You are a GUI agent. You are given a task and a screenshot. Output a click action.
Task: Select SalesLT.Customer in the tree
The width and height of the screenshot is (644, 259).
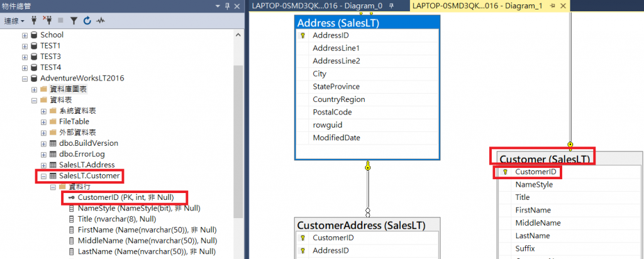(89, 176)
